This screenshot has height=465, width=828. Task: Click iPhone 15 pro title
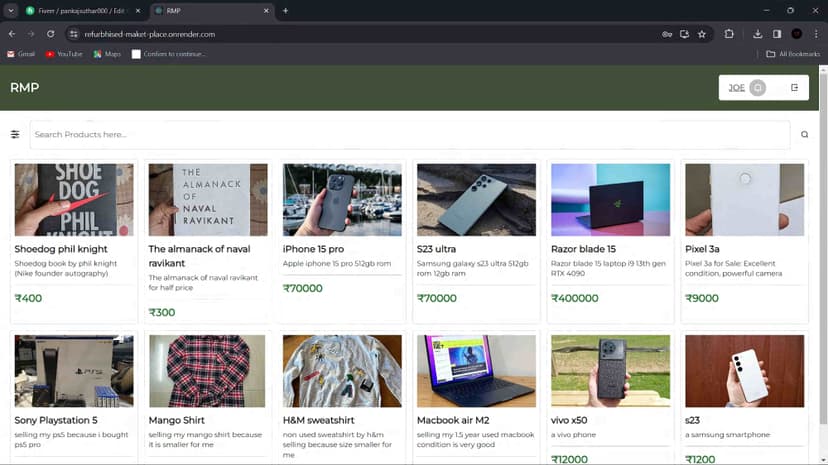[313, 249]
